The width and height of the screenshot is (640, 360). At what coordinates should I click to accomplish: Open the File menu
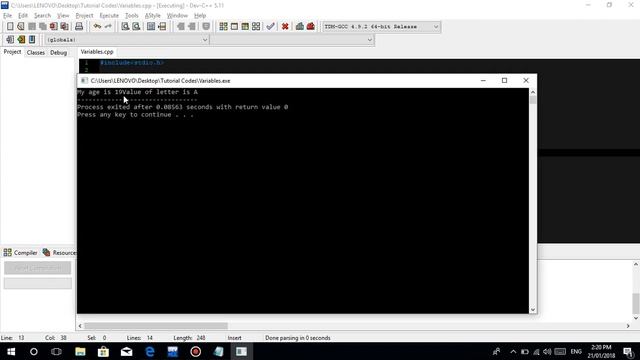pos(7,16)
